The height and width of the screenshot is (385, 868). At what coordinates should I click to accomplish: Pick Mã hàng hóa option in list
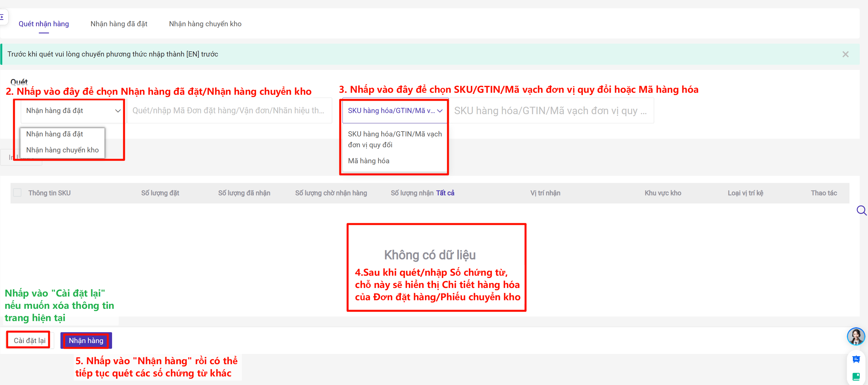point(368,161)
